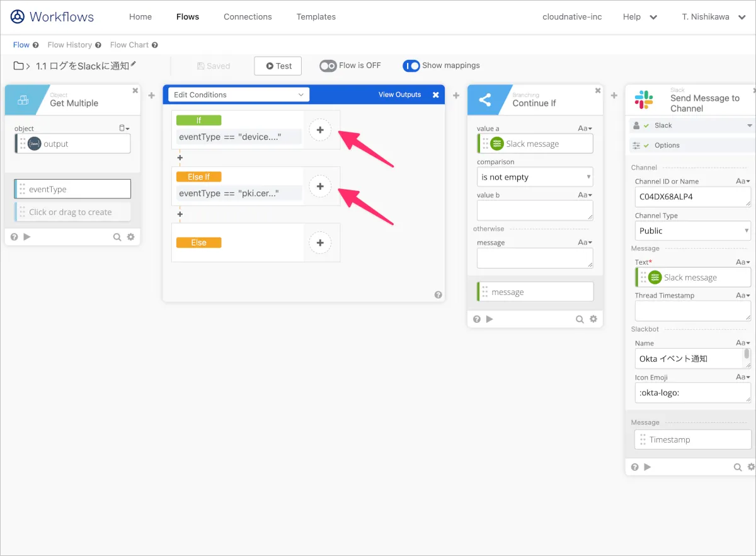Toggle the Show mappings switch

pos(411,66)
